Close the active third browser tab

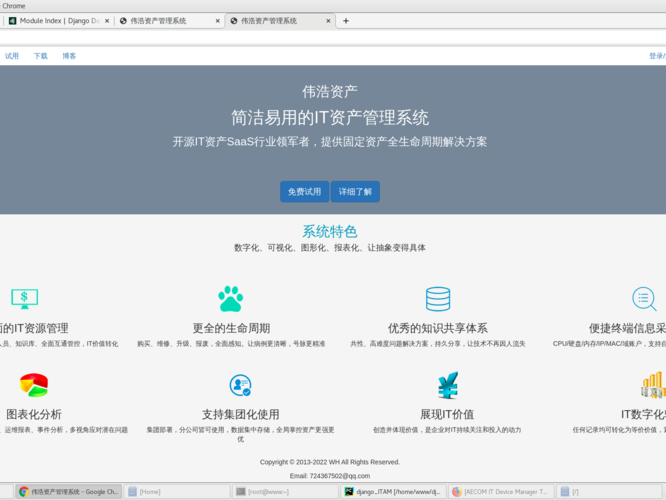tap(328, 21)
